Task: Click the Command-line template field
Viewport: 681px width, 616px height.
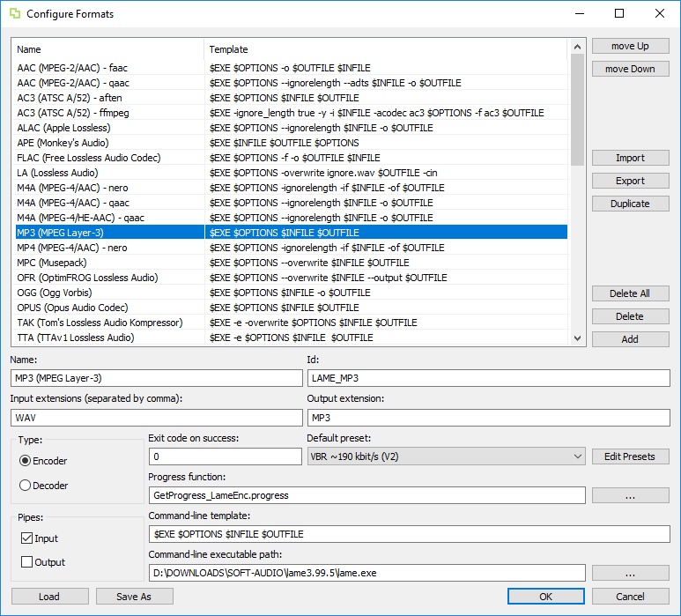Action: pyautogui.click(x=409, y=534)
